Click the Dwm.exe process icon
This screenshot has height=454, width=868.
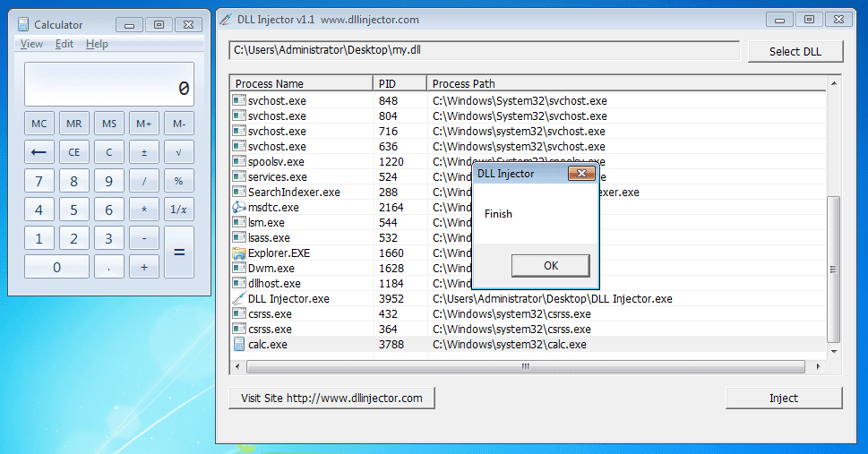(238, 269)
